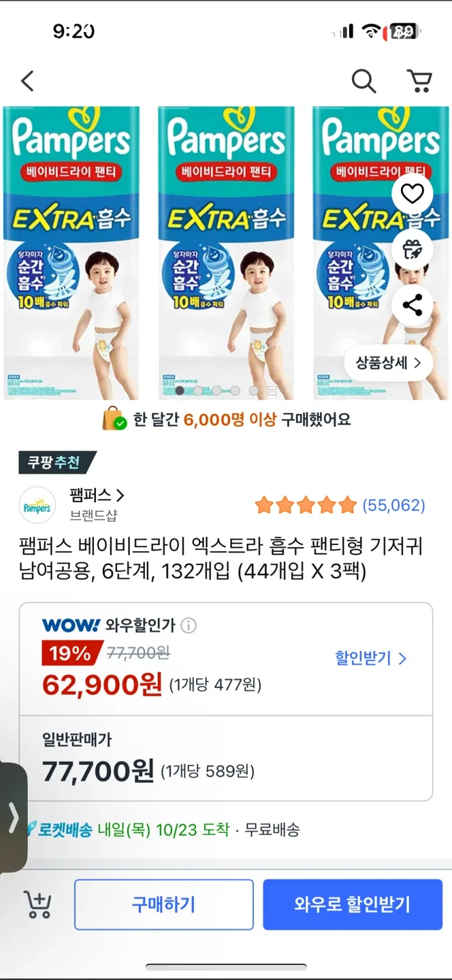Tap the 할인받기 link
Viewport: 452px width, 980px height.
point(370,658)
